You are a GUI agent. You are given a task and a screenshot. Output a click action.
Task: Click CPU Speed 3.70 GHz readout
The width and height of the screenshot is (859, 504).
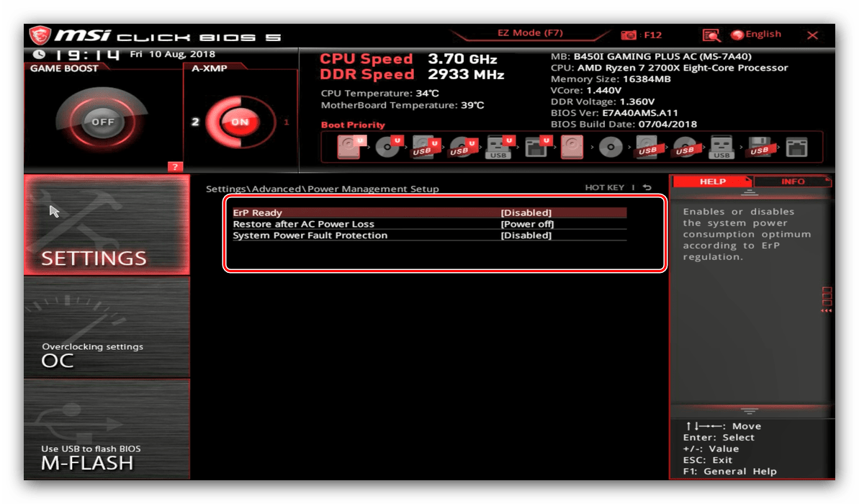408,58
